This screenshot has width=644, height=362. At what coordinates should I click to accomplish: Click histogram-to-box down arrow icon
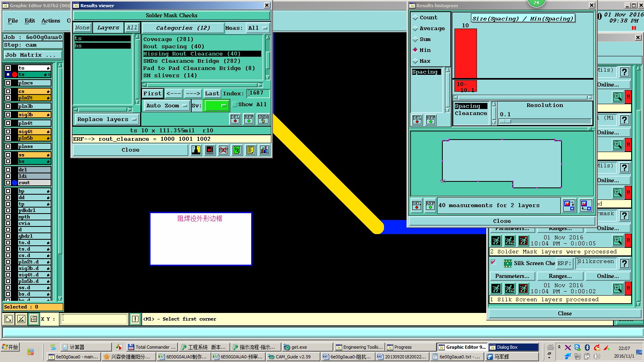569,206
